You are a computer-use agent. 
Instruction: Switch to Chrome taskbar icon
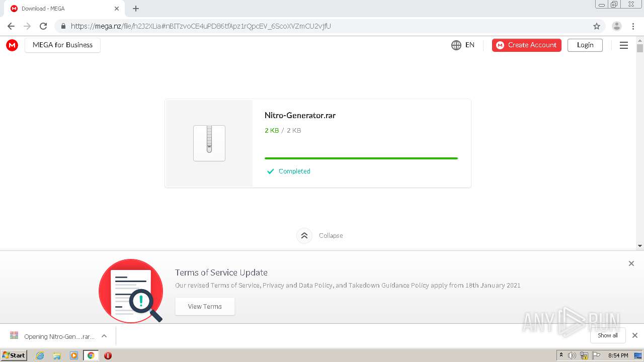tap(91, 355)
